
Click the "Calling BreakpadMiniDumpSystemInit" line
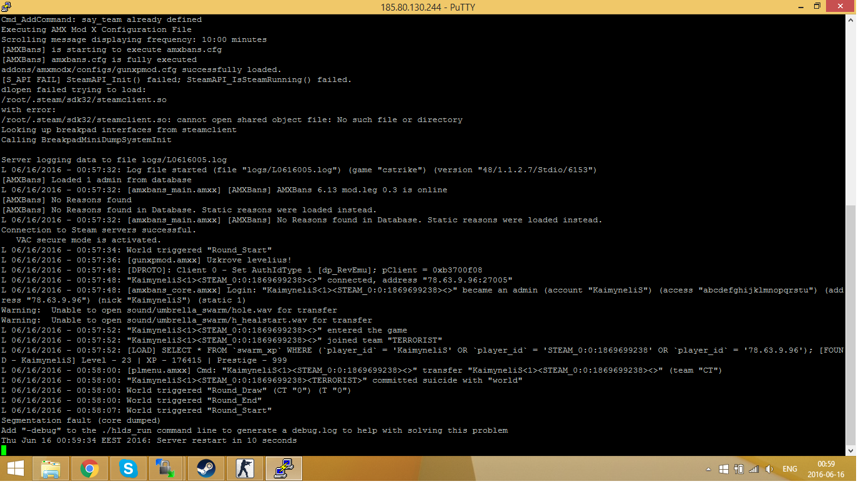point(86,140)
